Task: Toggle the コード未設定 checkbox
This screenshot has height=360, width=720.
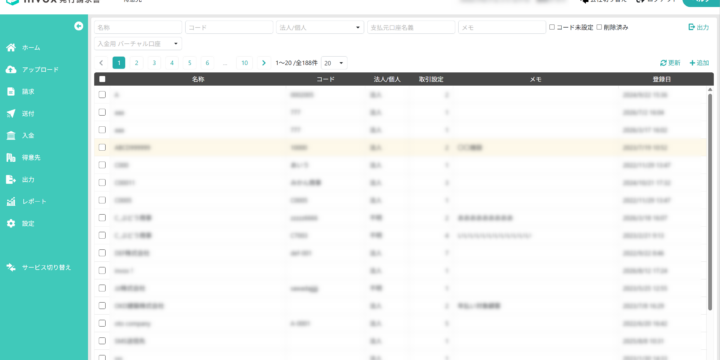Action: (552, 27)
